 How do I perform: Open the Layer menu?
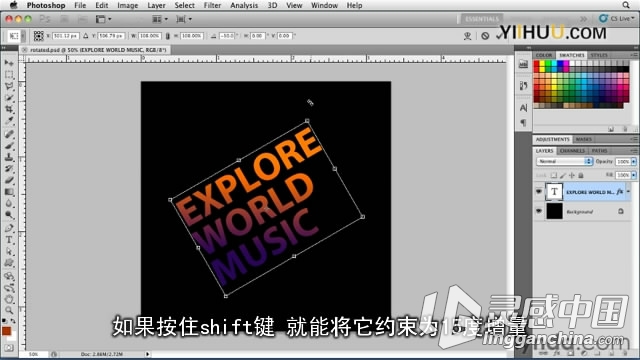click(156, 5)
